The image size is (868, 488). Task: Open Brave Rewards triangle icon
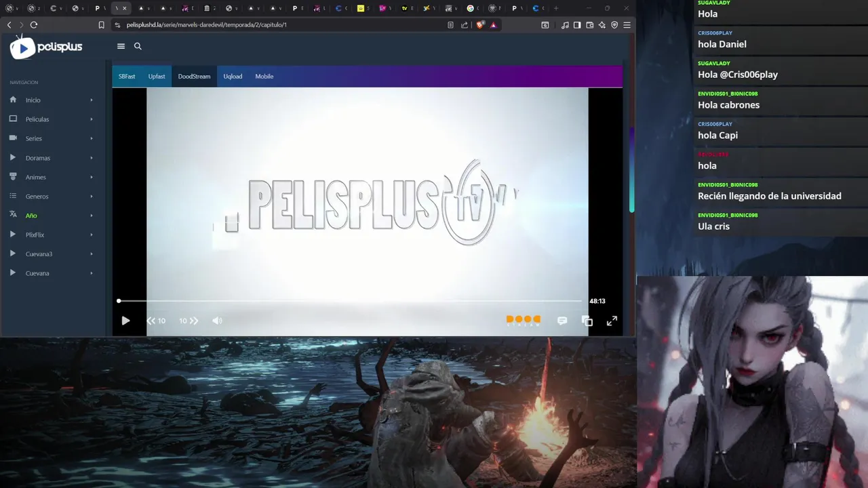493,25
